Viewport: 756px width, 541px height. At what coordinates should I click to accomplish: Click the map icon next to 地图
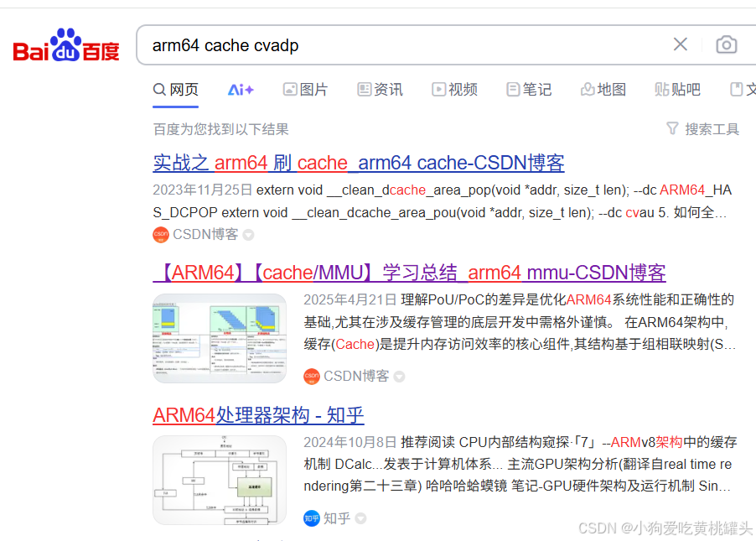point(589,89)
